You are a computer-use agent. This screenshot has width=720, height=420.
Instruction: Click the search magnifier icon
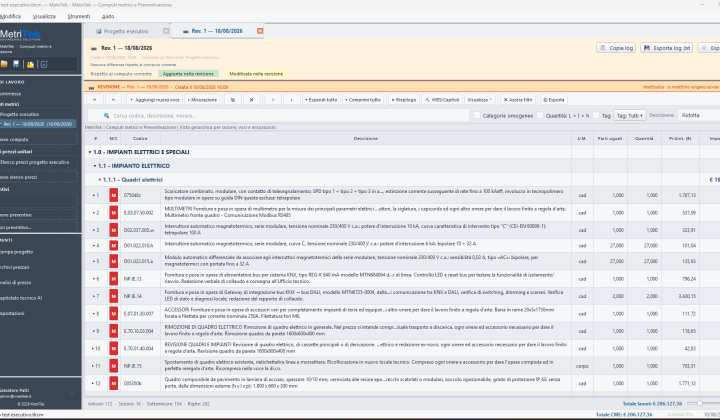click(106, 116)
